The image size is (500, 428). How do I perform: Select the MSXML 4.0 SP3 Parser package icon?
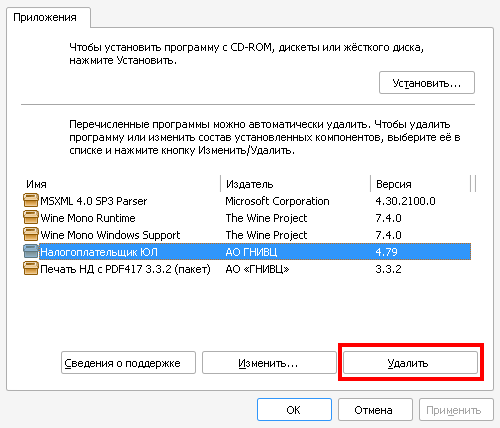31,201
